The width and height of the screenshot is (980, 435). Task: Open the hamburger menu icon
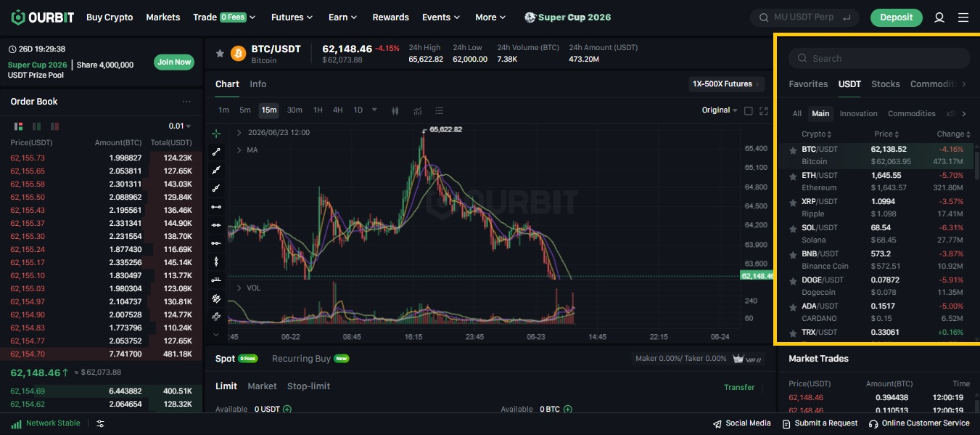point(963,17)
